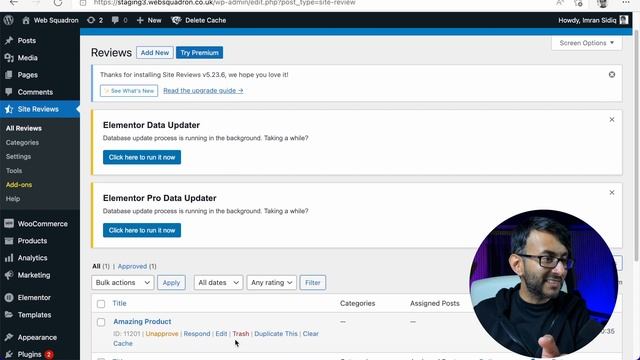This screenshot has height=360, width=640.
Task: Click the Apply button
Action: (171, 282)
